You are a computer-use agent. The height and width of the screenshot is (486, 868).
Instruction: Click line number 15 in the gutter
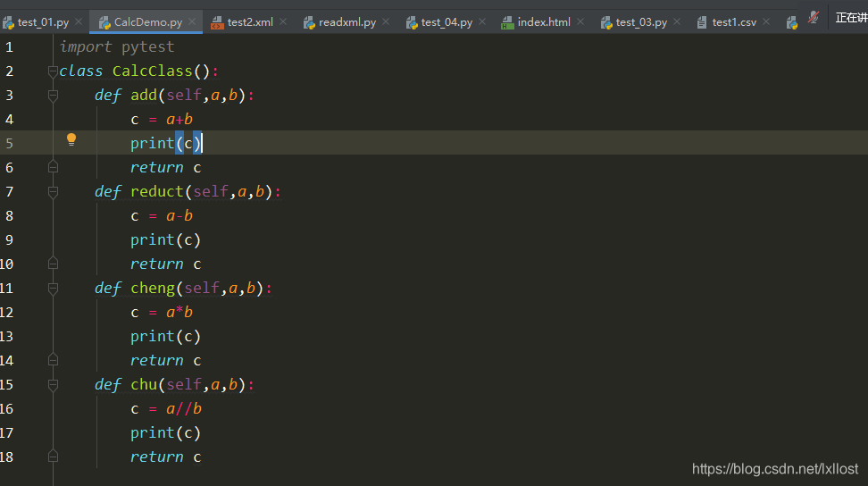click(6, 385)
